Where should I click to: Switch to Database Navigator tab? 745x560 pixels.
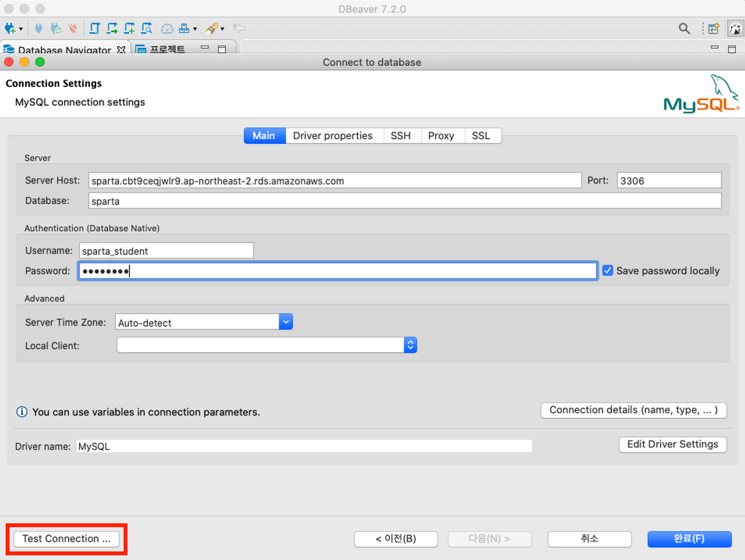coord(64,49)
